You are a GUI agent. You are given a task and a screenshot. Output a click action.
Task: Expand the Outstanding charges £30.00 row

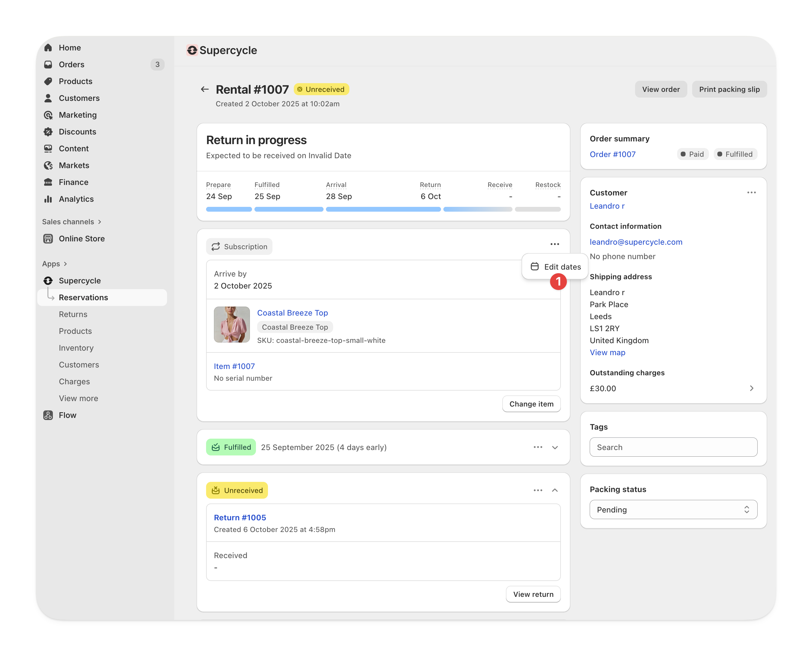coord(751,388)
